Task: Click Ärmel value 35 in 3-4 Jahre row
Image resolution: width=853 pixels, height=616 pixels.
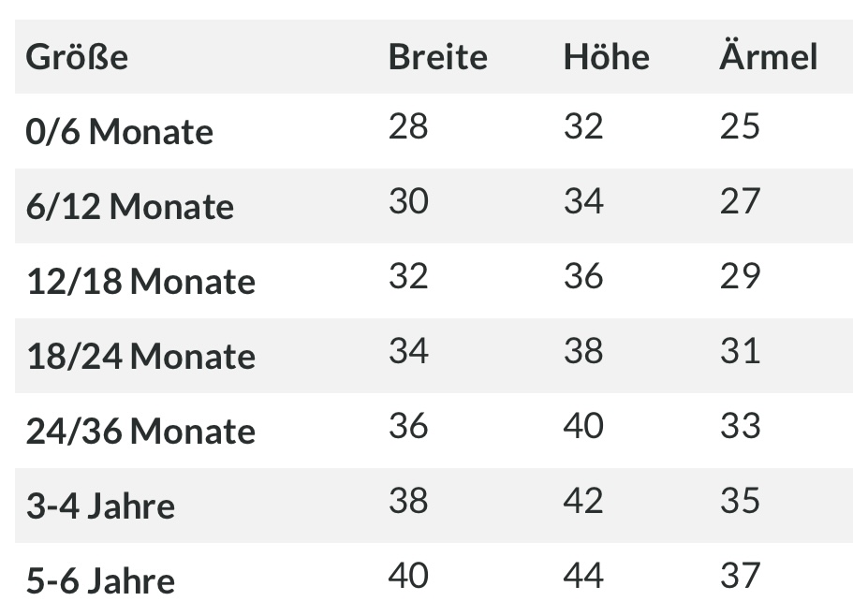Action: click(740, 501)
